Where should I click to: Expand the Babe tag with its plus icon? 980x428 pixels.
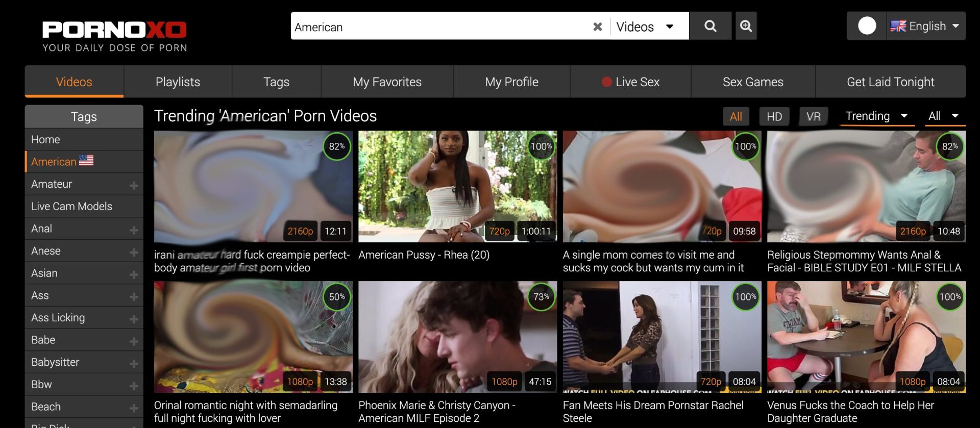pos(134,342)
